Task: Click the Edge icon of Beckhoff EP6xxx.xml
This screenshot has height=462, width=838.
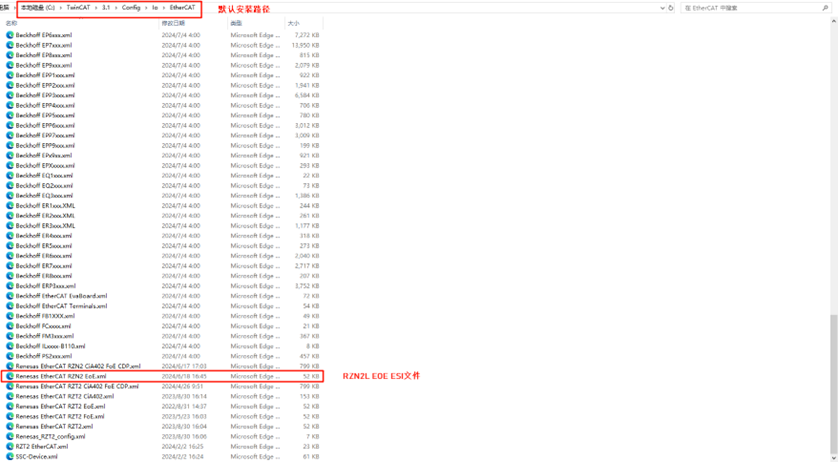Action: pos(10,35)
